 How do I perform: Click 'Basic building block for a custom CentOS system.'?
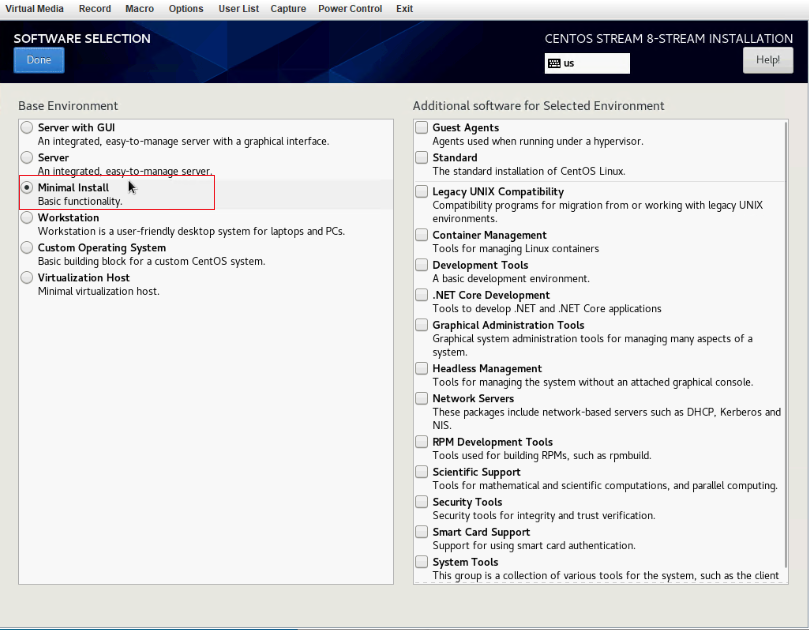tap(151, 261)
